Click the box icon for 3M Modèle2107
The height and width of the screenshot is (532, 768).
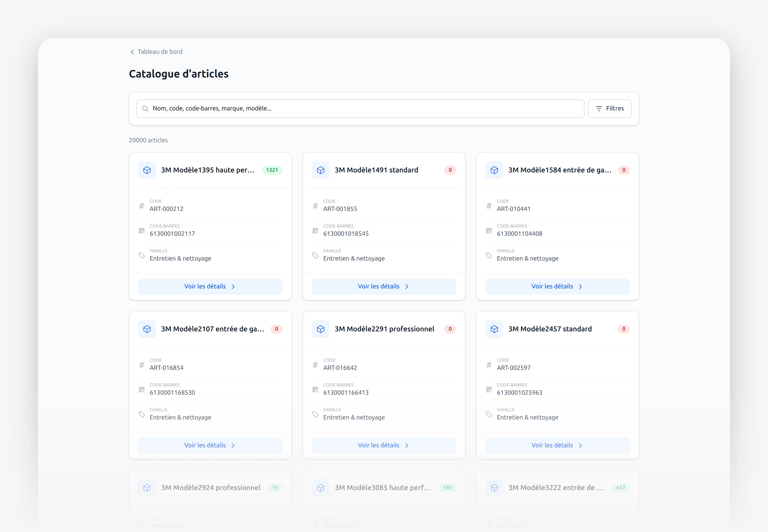[x=147, y=329]
